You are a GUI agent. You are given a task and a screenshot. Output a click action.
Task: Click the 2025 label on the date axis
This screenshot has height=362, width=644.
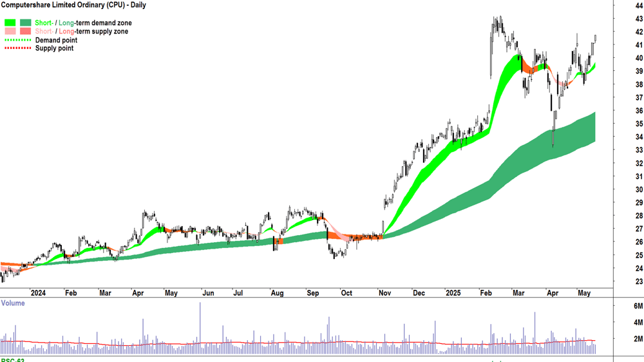pyautogui.click(x=453, y=293)
